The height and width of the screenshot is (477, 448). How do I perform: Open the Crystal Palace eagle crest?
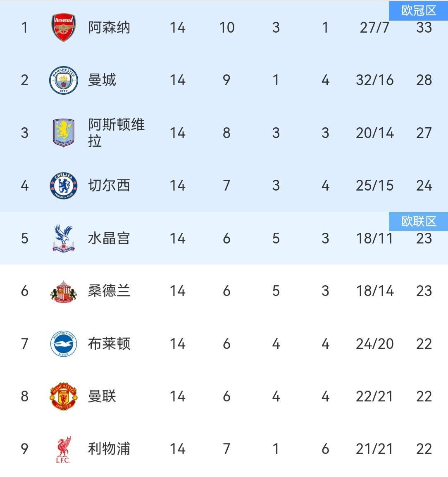pos(63,238)
